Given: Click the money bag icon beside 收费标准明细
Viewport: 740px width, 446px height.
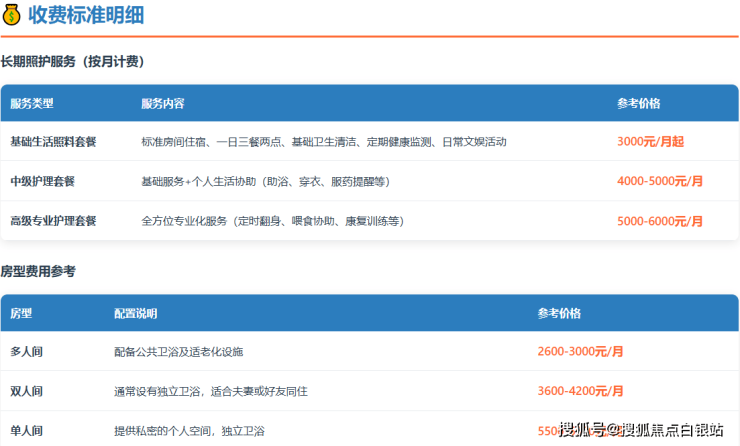Looking at the screenshot, I should pos(12,15).
